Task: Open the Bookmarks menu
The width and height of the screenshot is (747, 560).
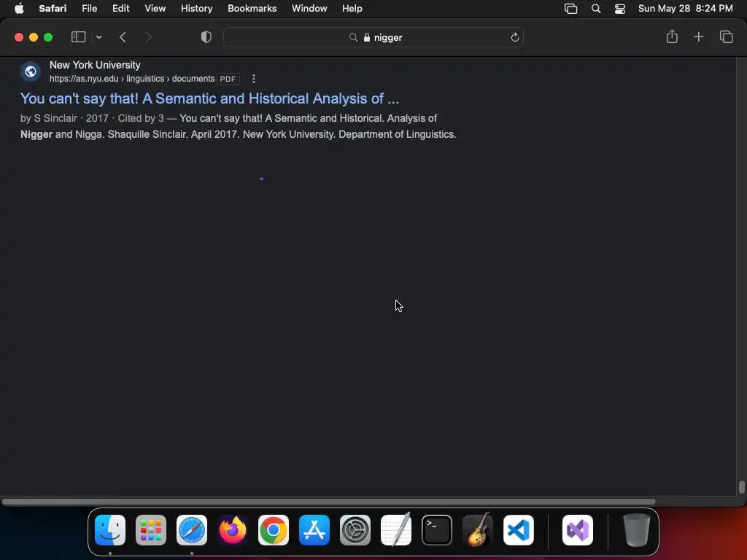Action: [252, 9]
